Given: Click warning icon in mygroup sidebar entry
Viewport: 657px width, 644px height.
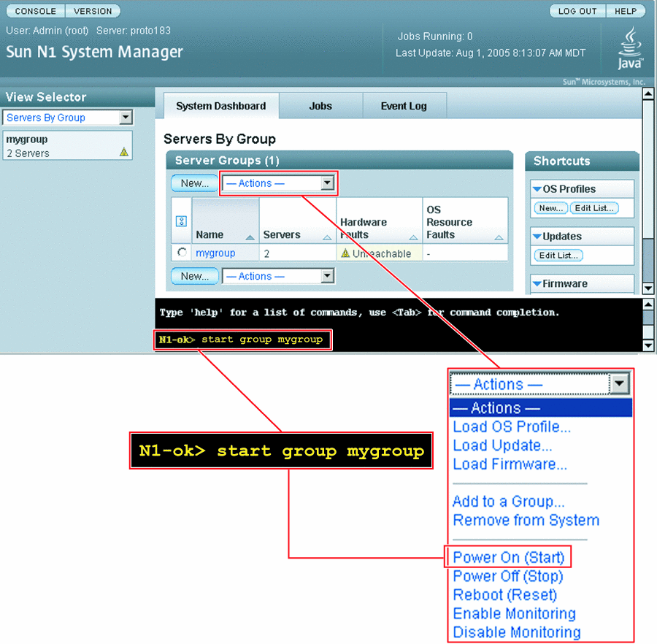Looking at the screenshot, I should click(x=124, y=152).
